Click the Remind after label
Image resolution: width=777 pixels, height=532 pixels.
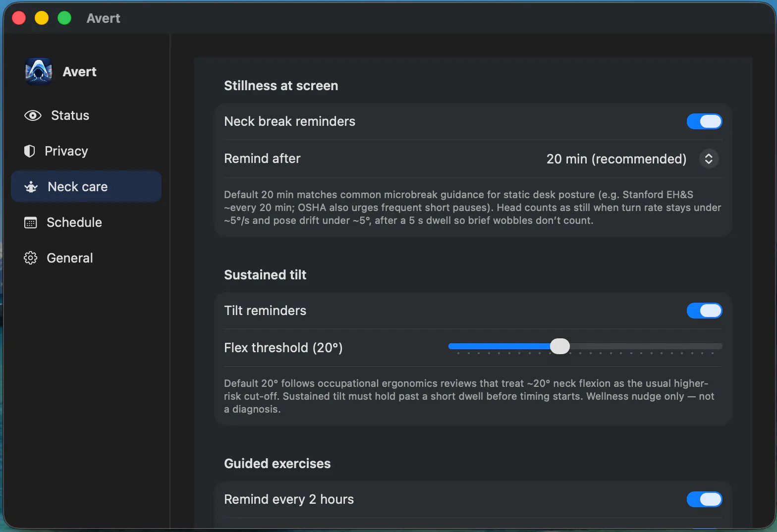tap(262, 159)
